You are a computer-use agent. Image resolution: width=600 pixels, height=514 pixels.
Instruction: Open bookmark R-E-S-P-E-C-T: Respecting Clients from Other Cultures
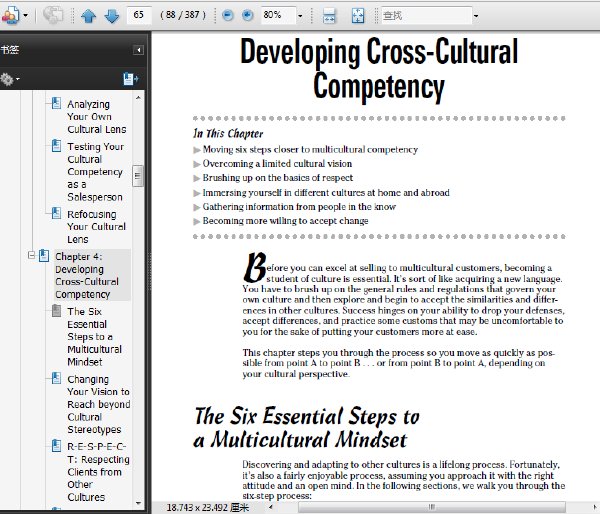tap(98, 472)
